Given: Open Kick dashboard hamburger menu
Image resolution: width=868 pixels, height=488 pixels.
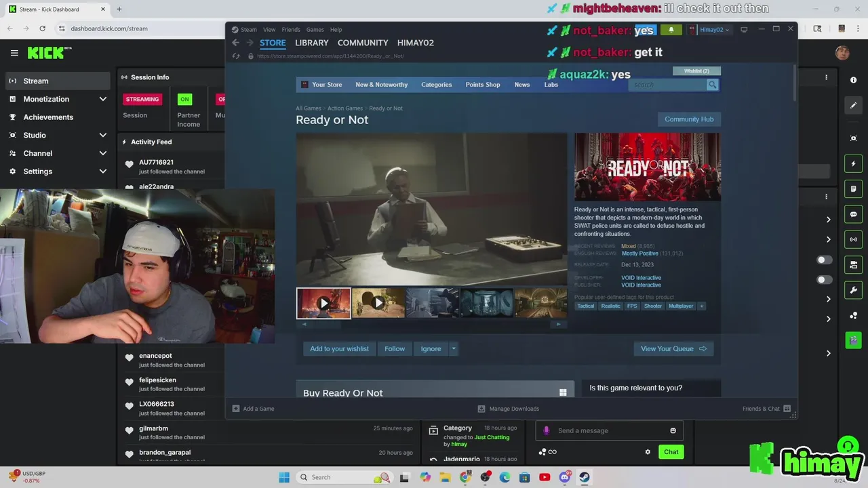Looking at the screenshot, I should pos(14,53).
